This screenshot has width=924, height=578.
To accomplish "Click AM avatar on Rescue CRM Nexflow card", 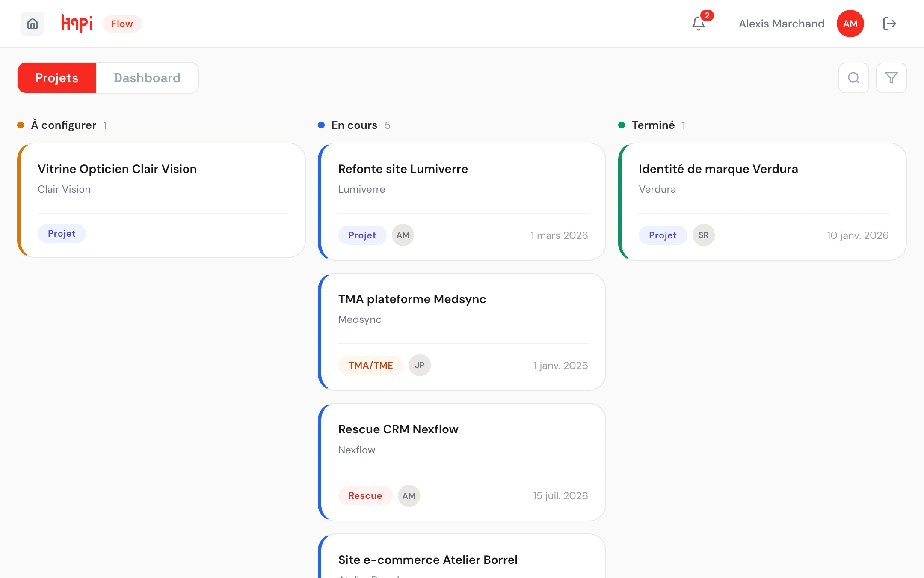I will [409, 496].
